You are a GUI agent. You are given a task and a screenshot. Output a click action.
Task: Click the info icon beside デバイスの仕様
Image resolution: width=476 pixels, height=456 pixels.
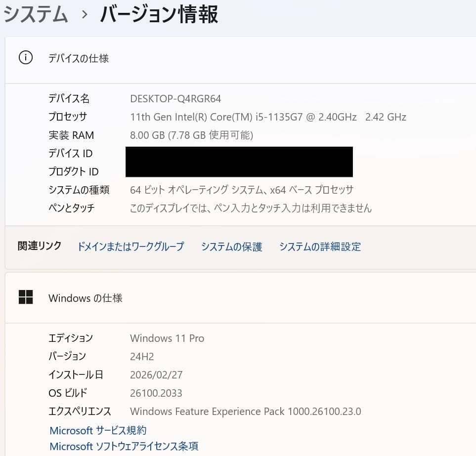[x=25, y=57]
